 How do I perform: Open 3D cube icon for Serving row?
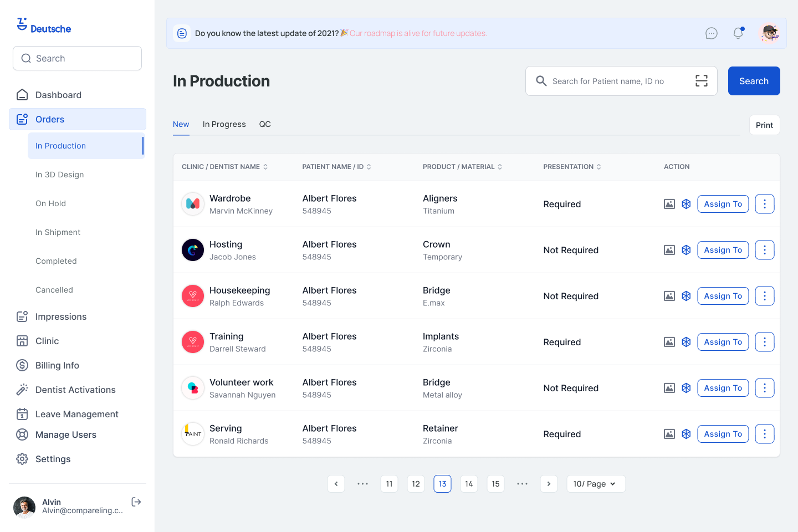point(686,434)
